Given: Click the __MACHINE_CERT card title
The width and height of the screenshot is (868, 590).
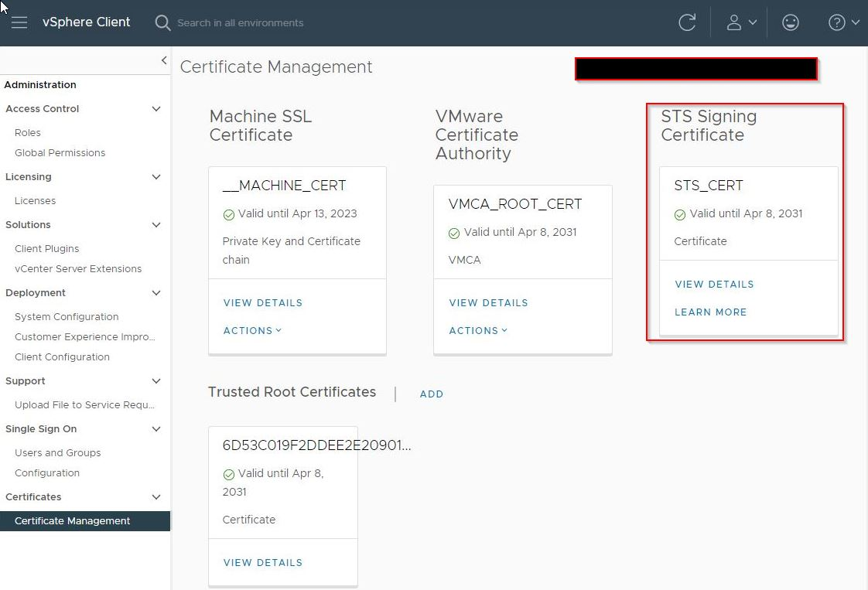Looking at the screenshot, I should click(284, 186).
